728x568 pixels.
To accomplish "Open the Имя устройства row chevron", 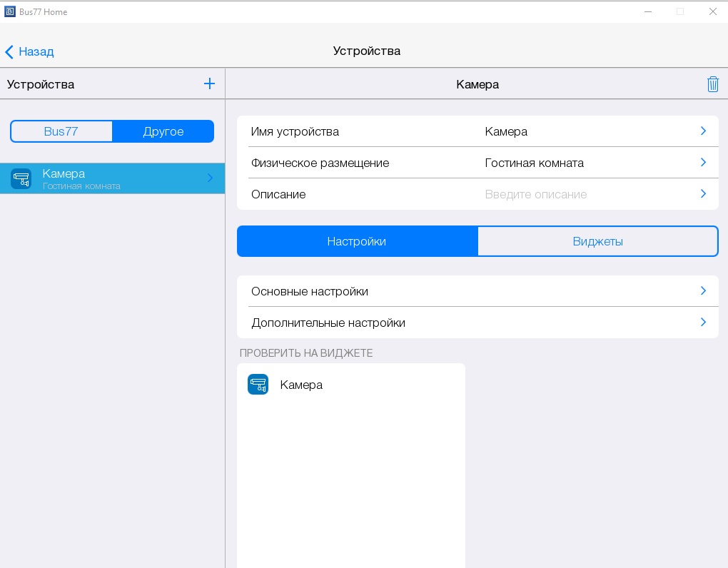I will pos(703,131).
